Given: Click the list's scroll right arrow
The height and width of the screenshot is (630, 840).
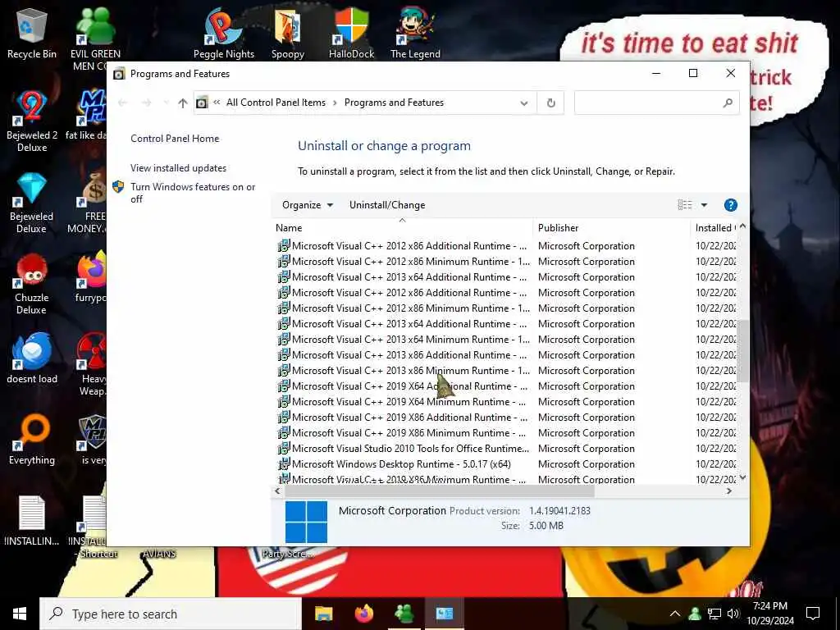Looking at the screenshot, I should tap(728, 491).
